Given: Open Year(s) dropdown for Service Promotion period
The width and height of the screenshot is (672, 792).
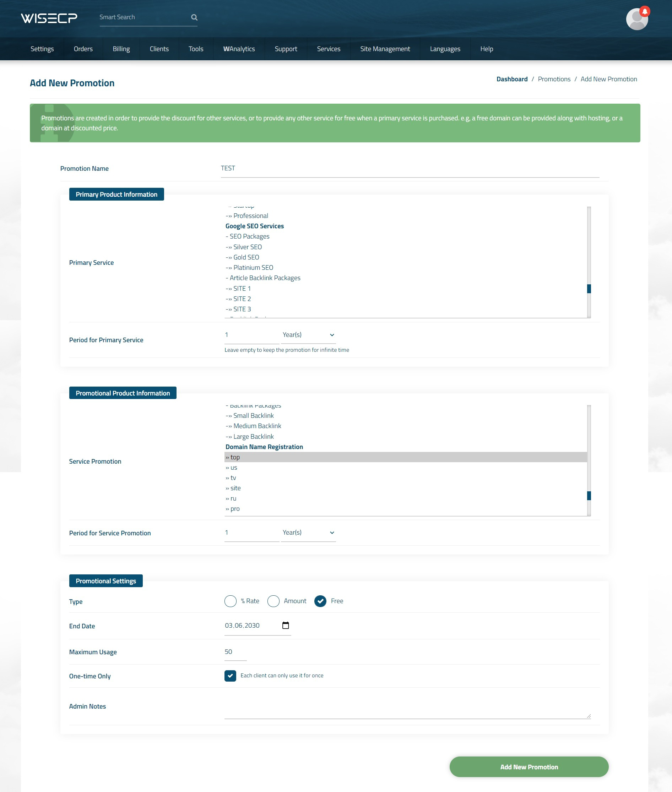Looking at the screenshot, I should (x=308, y=532).
